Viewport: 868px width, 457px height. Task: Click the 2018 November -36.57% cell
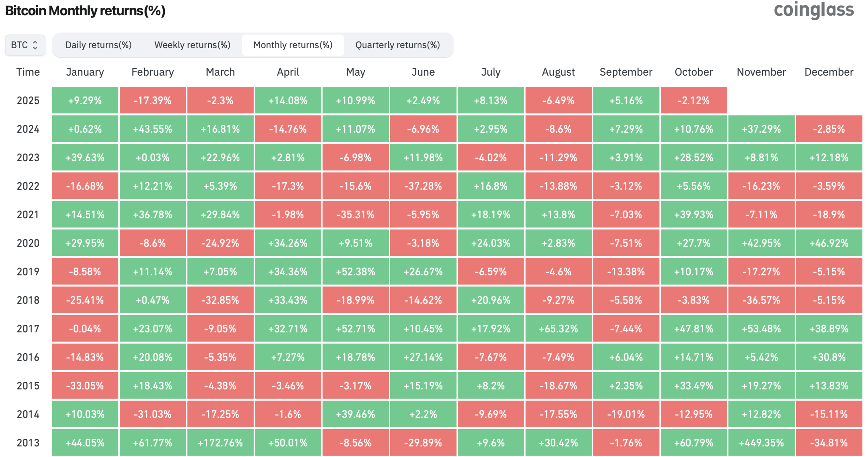click(x=761, y=300)
